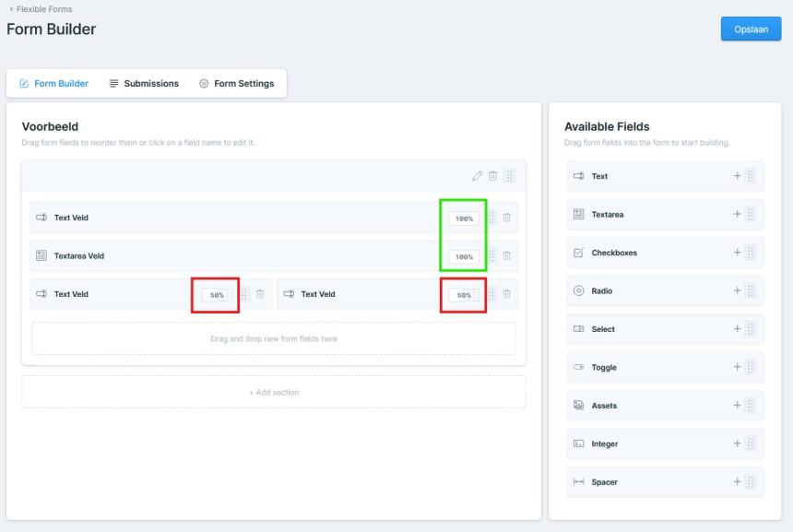Click the Select label in Available Fields
Screen dimensions: 793x532
coord(603,329)
